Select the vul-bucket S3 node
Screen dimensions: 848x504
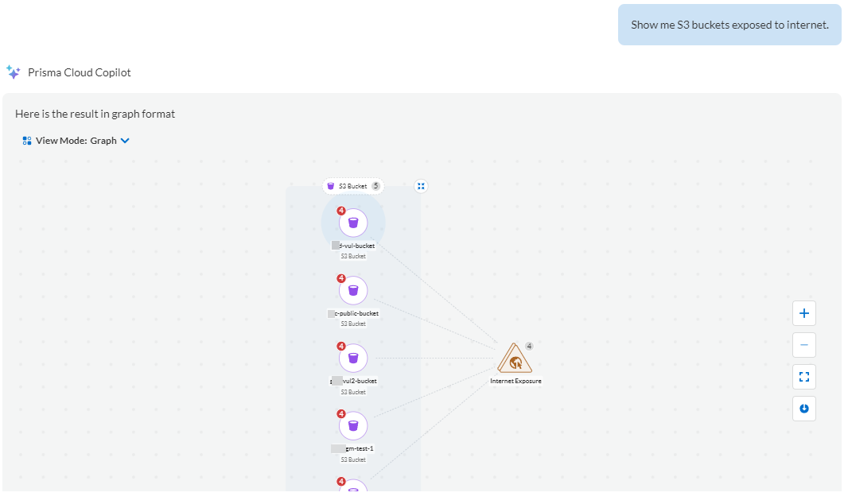point(353,223)
